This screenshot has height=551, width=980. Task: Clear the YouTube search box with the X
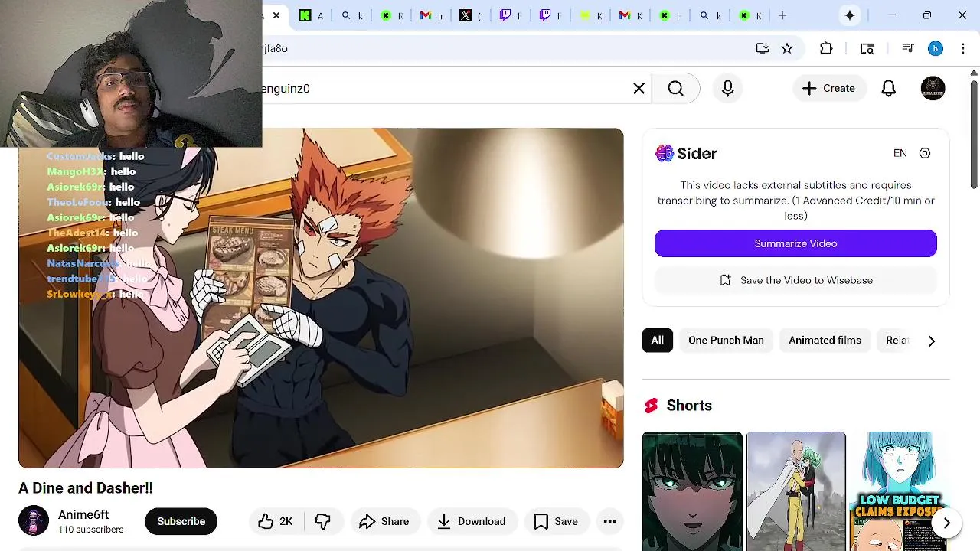639,88
